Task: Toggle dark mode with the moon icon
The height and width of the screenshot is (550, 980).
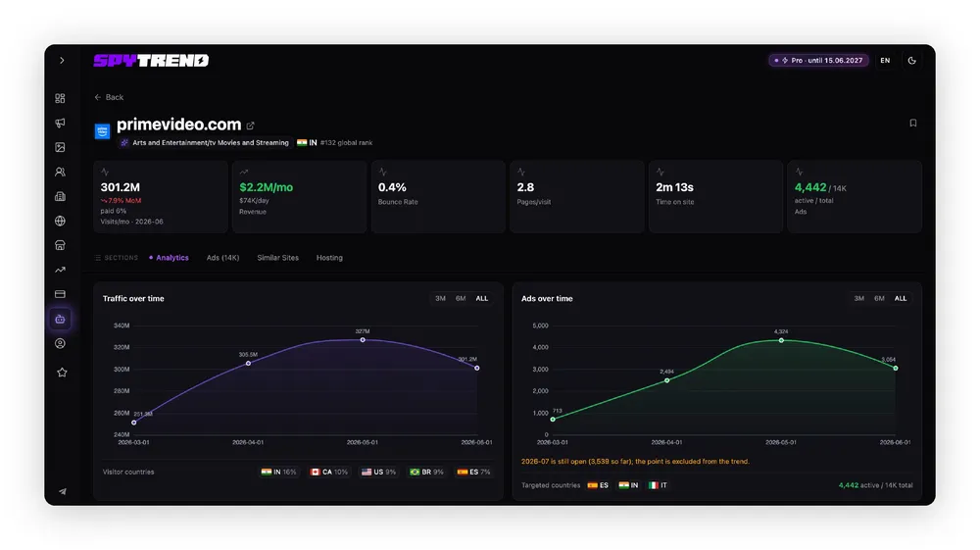Action: point(911,61)
